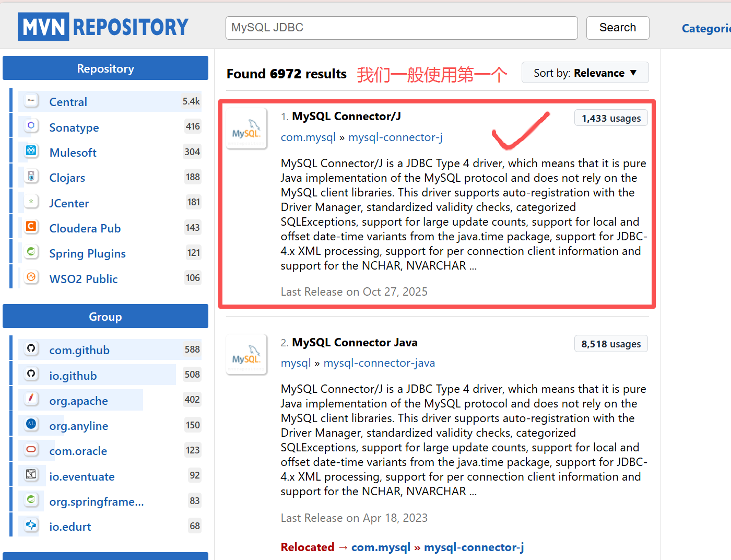Viewport: 731px width, 560px height.
Task: Open the com.mysql group link in result 1
Action: (308, 137)
